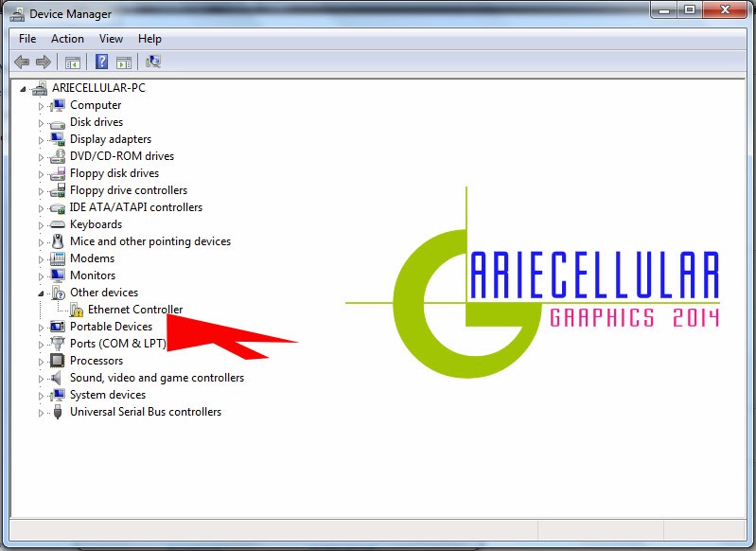This screenshot has width=756, height=551.
Task: Click the Back arrow toolbar icon
Action: 22,62
